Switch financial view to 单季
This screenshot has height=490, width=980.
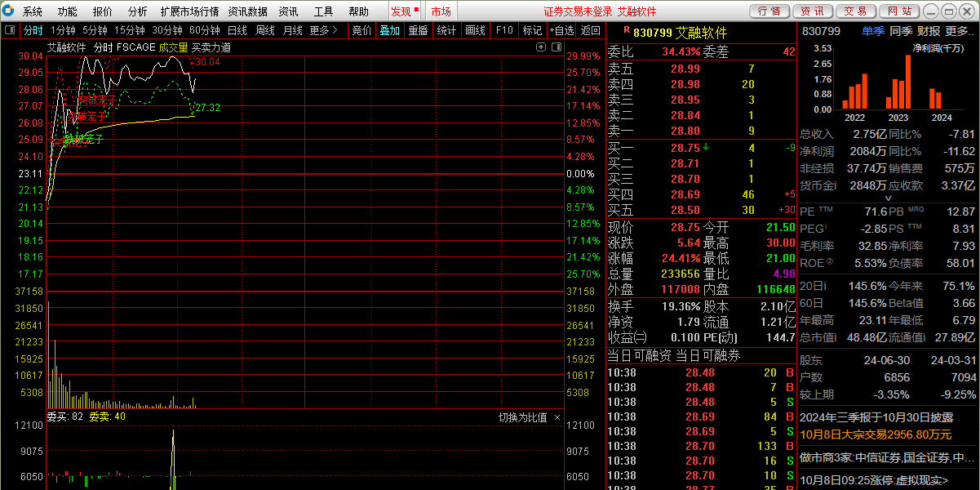click(x=872, y=31)
